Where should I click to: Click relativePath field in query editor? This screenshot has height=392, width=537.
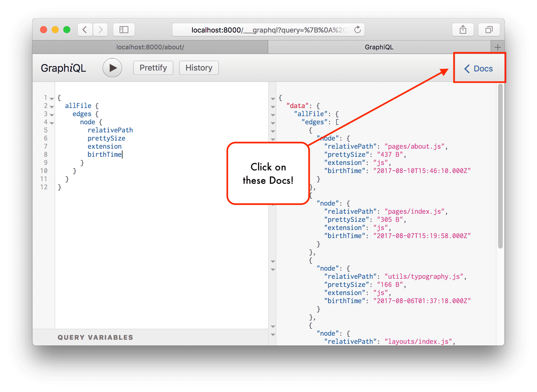tap(110, 130)
